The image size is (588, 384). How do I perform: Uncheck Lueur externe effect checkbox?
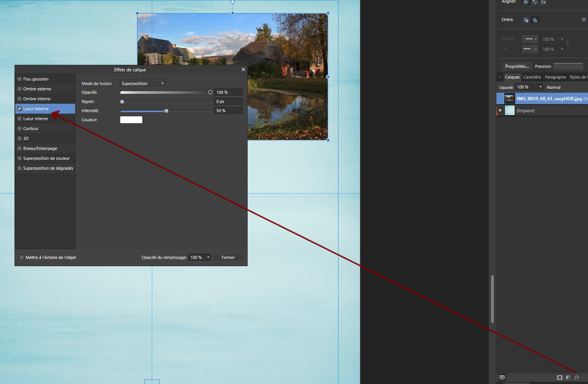[x=19, y=109]
